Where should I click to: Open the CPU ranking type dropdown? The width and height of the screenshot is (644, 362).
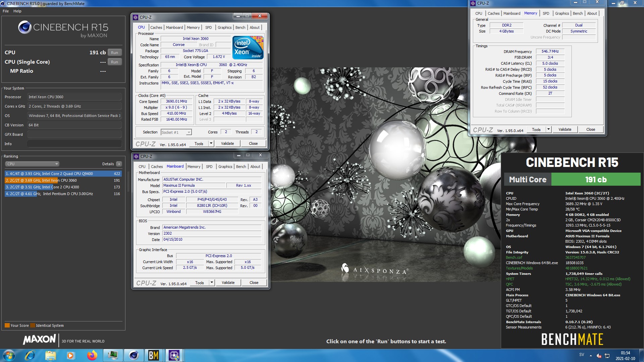tap(32, 164)
